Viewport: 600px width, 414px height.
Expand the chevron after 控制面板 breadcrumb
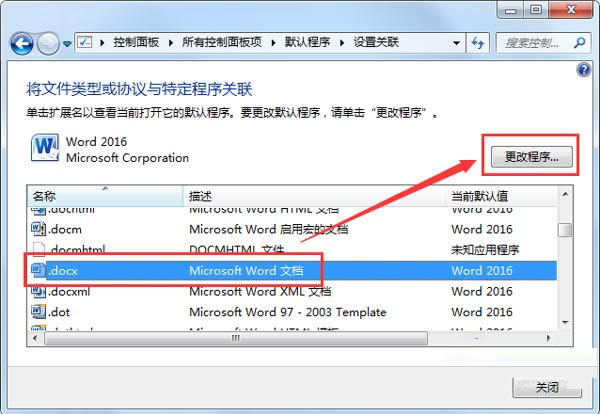coord(172,43)
